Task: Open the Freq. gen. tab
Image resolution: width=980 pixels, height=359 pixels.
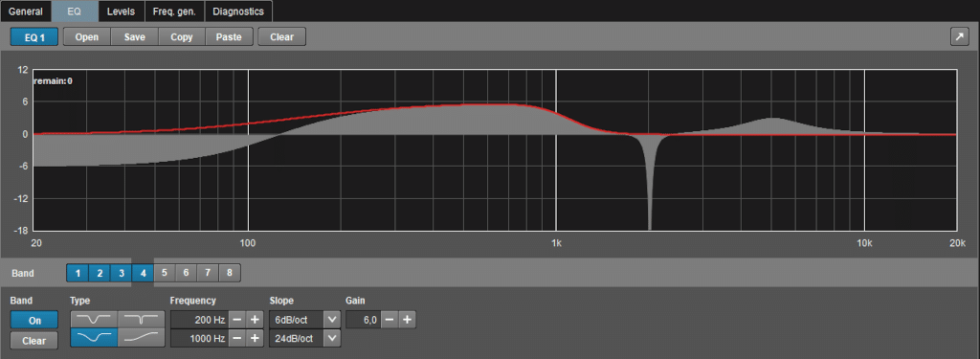Action: pos(174,11)
